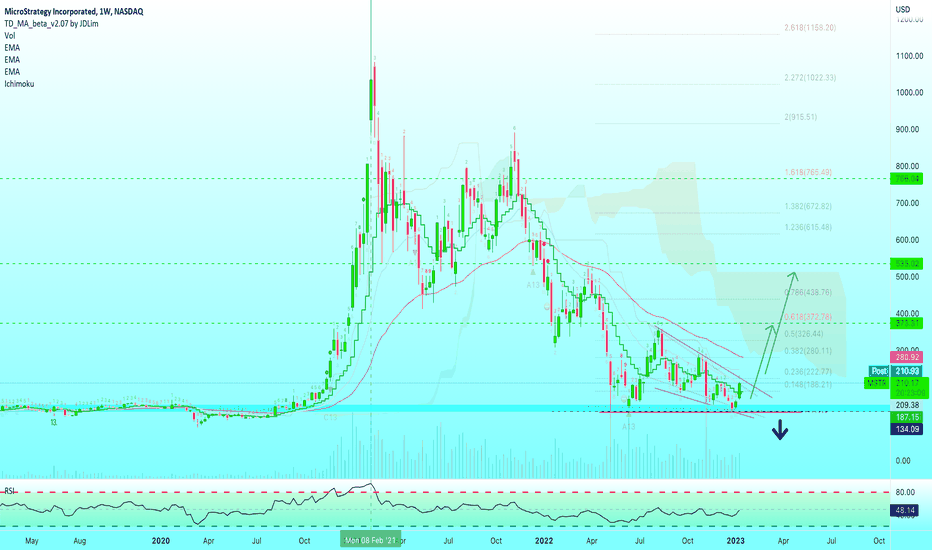
Task: Click the 80.00 RSI axis label
Action: tap(905, 492)
